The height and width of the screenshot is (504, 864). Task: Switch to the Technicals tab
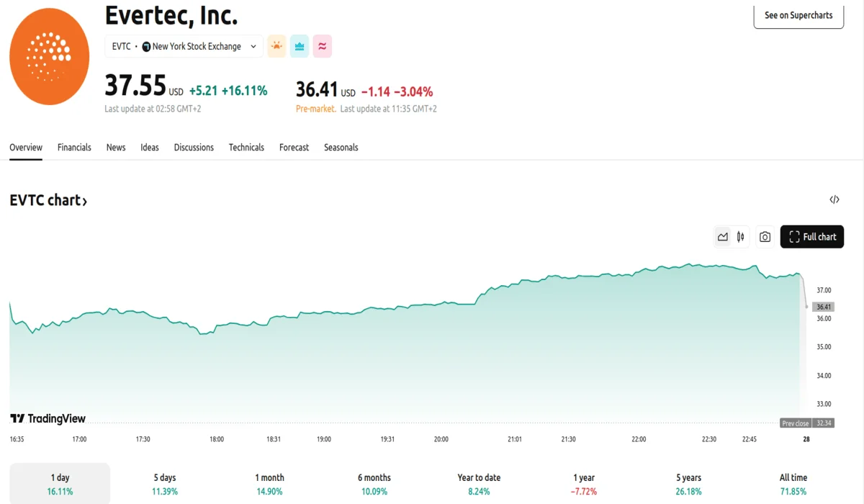click(x=246, y=148)
